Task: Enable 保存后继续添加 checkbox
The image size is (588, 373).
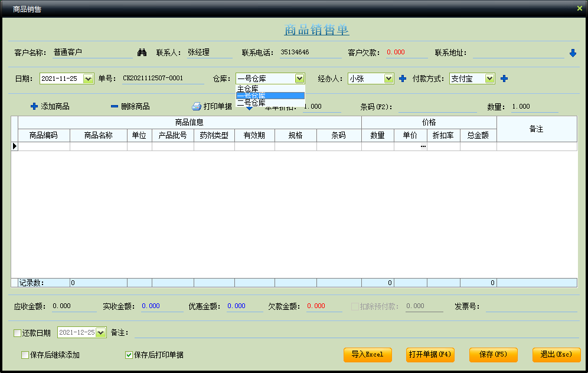Action: click(25, 355)
